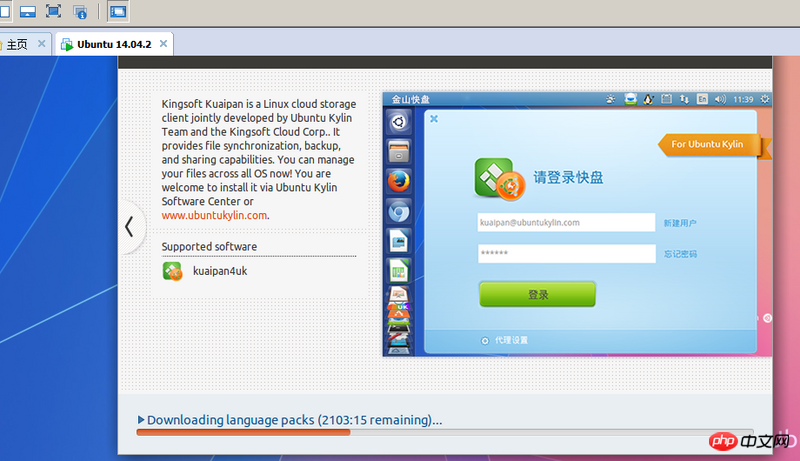Screen dimensions: 800x461
Task: Close the Ubuntu 14.04.2 tab
Action: [x=163, y=44]
